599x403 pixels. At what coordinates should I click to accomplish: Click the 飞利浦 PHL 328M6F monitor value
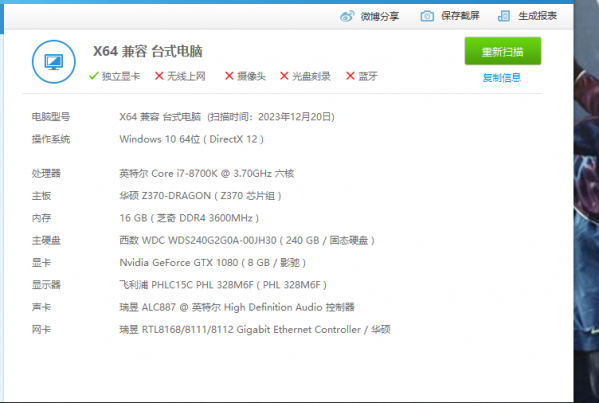coord(223,285)
